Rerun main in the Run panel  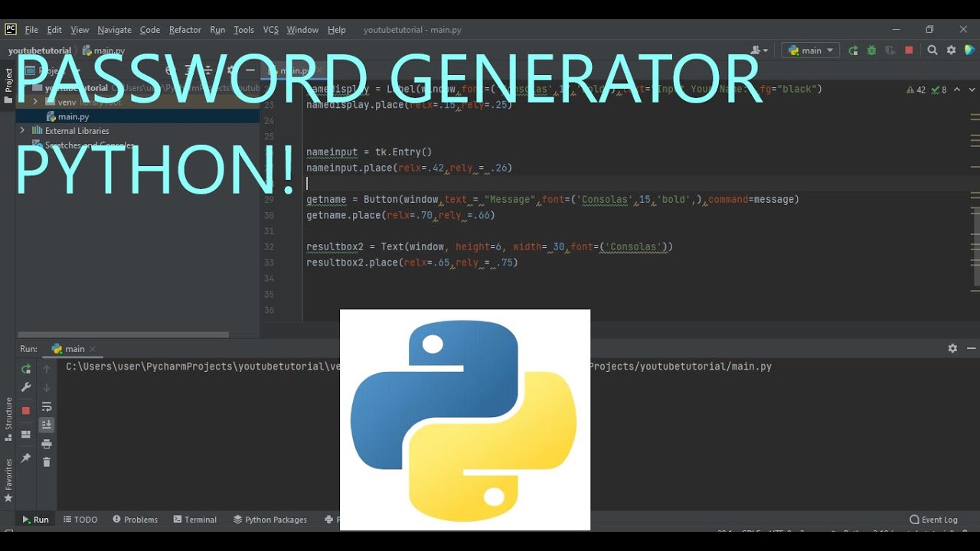pyautogui.click(x=26, y=369)
